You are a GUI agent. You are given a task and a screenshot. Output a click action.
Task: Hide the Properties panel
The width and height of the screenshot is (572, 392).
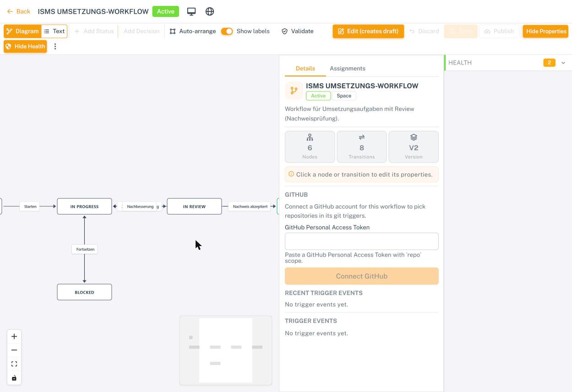click(x=545, y=31)
